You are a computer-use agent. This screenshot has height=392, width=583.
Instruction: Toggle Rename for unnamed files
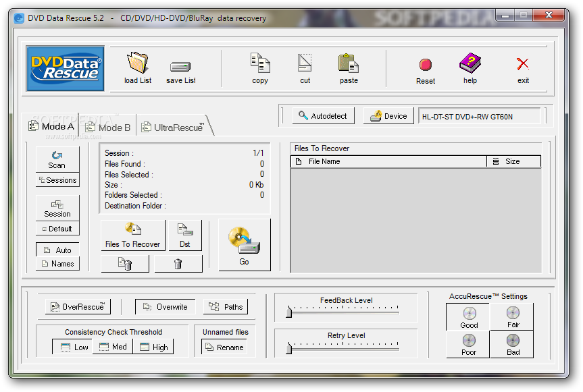(224, 347)
